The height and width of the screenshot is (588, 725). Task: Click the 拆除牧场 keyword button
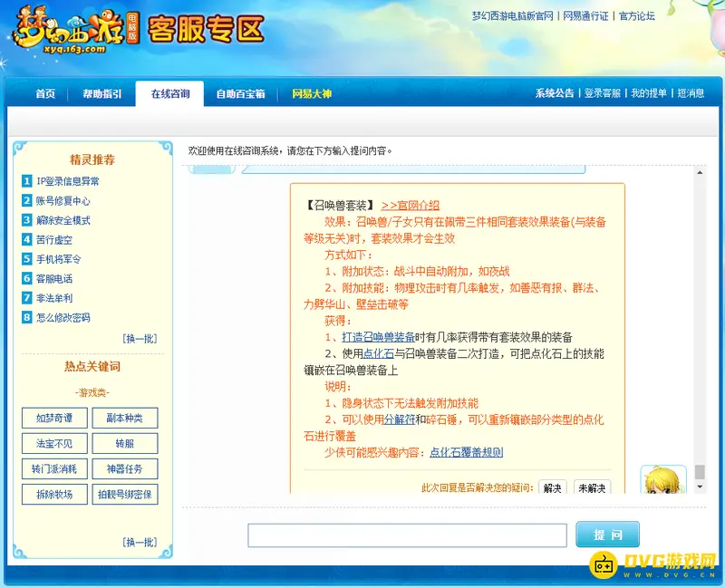(x=54, y=494)
